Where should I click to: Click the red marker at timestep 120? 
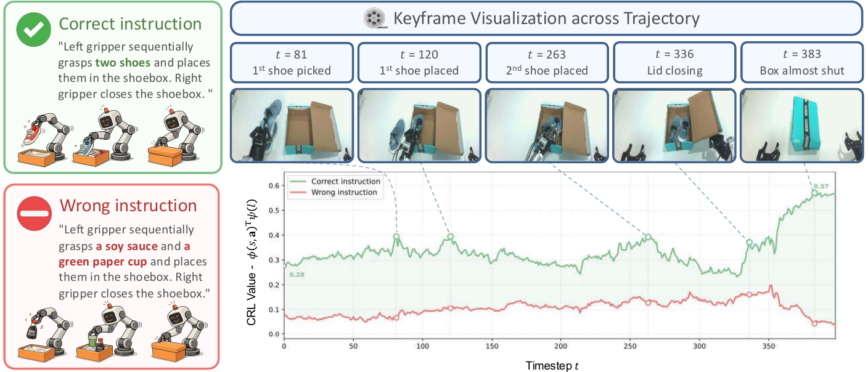click(x=450, y=308)
